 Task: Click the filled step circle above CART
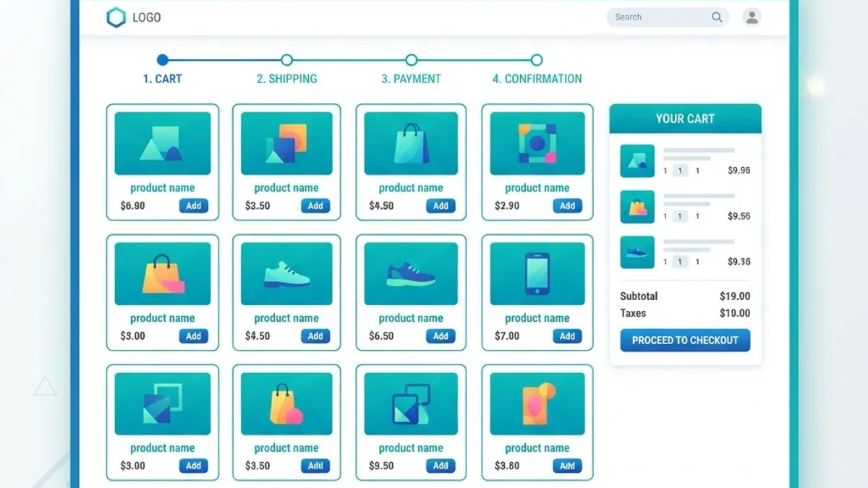click(162, 60)
